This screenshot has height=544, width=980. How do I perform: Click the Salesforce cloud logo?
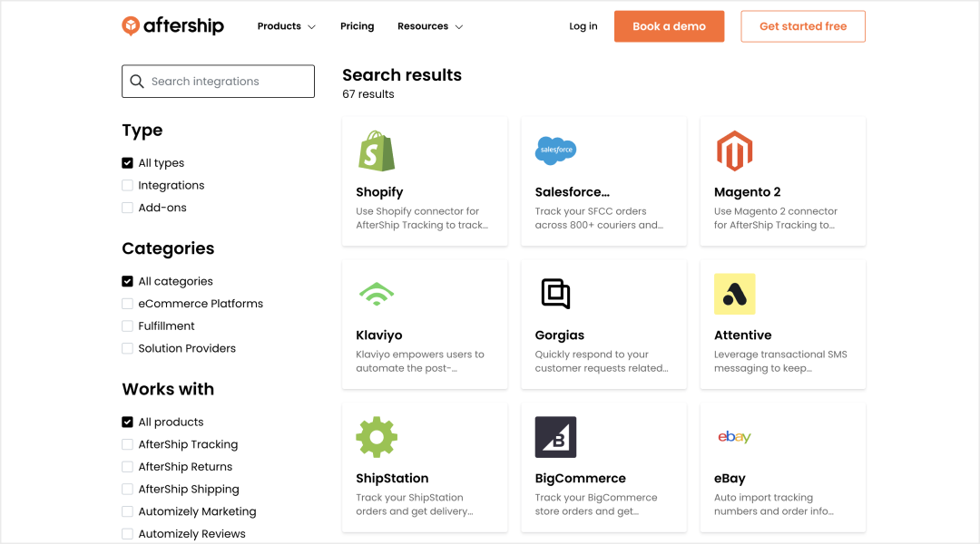[555, 151]
